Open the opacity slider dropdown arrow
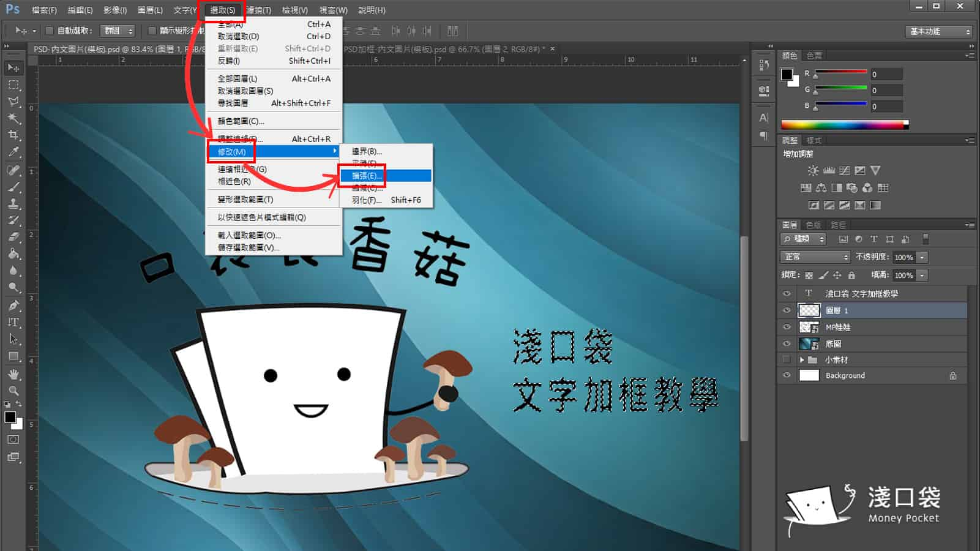 tap(922, 257)
